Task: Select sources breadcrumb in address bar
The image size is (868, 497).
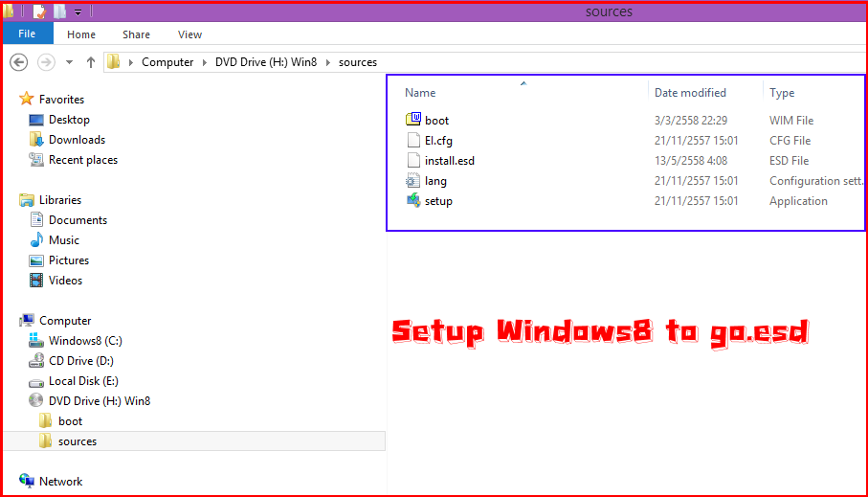Action: click(x=358, y=62)
